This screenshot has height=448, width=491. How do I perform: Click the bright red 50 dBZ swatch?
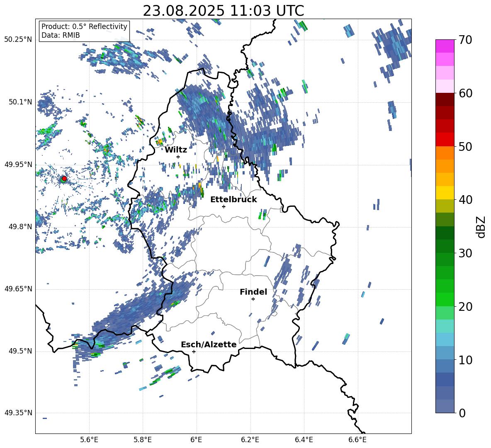[x=445, y=140]
